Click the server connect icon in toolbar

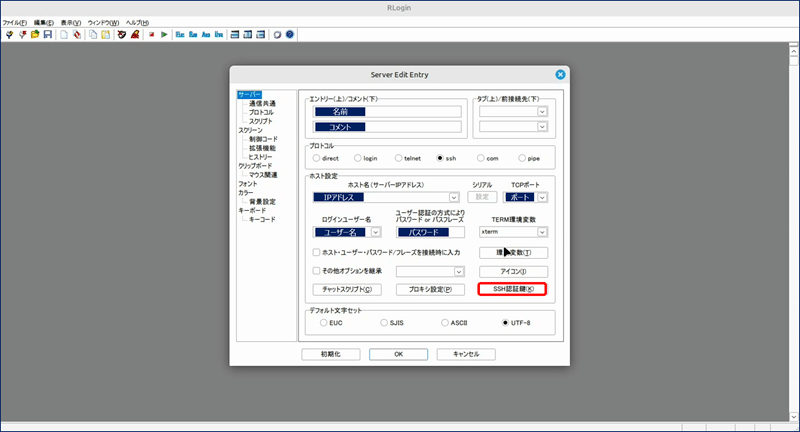click(x=9, y=35)
